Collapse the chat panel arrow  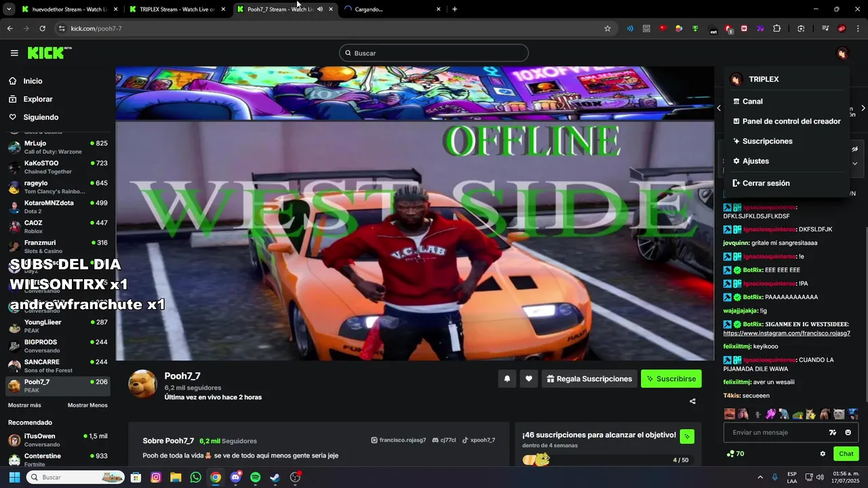point(719,108)
